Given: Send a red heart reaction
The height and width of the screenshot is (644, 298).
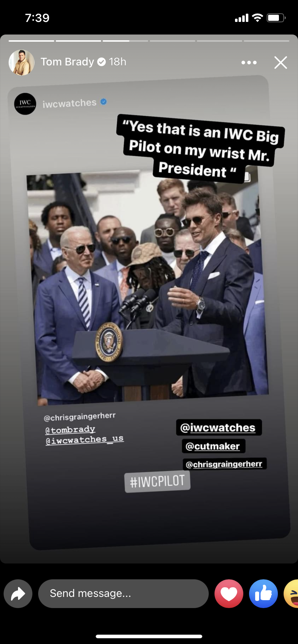Looking at the screenshot, I should tap(229, 594).
